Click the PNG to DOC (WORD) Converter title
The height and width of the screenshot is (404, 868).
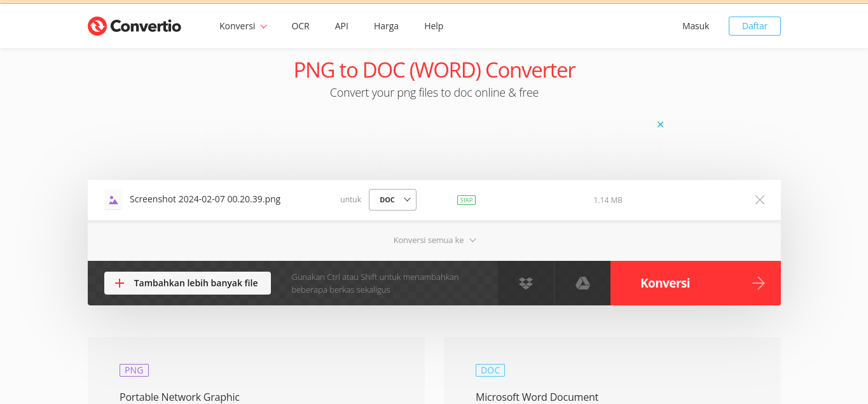pyautogui.click(x=434, y=70)
